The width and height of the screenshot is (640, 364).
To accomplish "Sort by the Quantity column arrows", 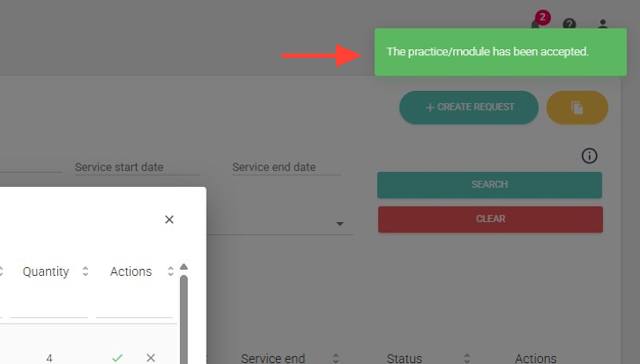I will [x=85, y=271].
